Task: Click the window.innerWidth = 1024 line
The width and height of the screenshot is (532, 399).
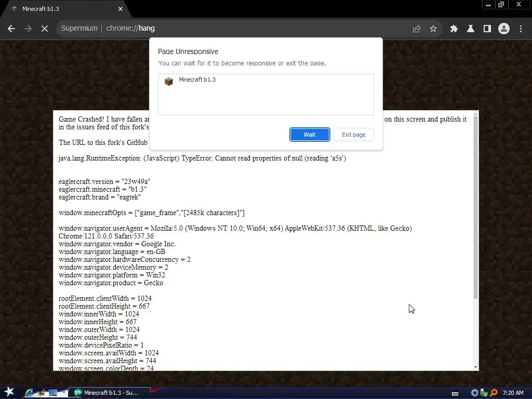Action: [99, 314]
